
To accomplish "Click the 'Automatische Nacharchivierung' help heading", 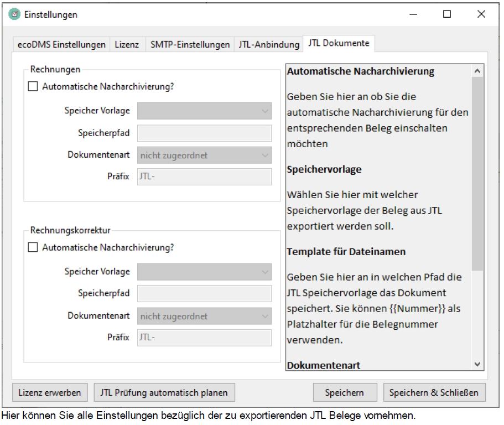I will tap(361, 71).
